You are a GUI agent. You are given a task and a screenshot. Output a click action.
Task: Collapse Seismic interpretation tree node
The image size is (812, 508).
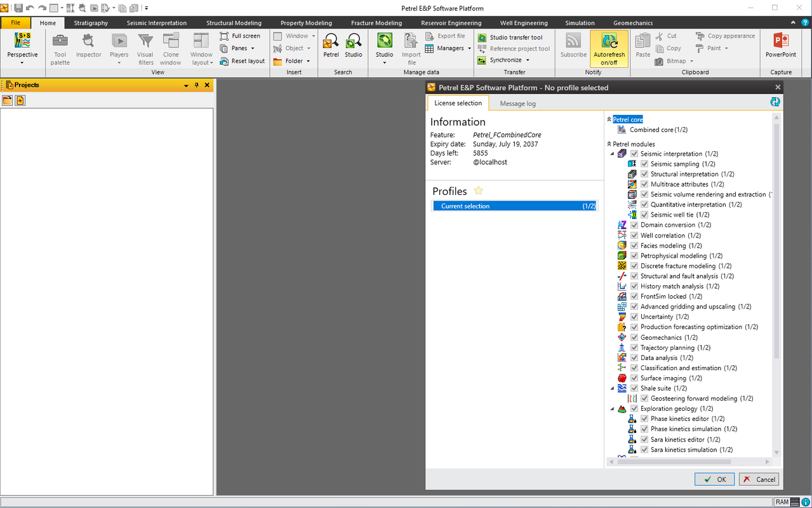[612, 154]
